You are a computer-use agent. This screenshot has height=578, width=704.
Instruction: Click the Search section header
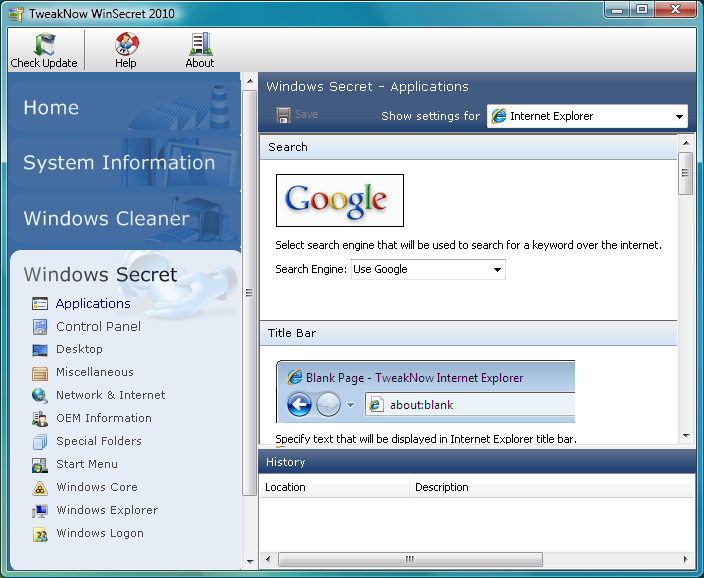click(468, 147)
